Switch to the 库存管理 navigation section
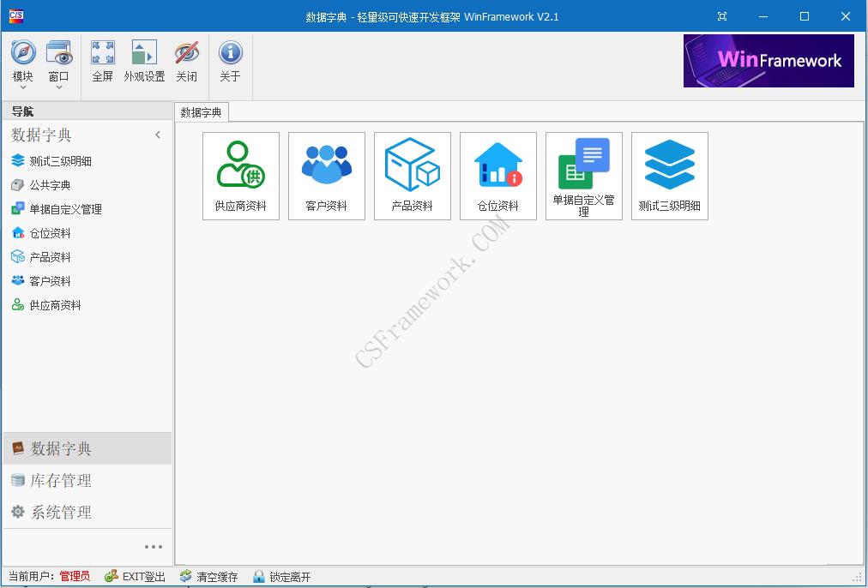The image size is (868, 588). pyautogui.click(x=60, y=480)
